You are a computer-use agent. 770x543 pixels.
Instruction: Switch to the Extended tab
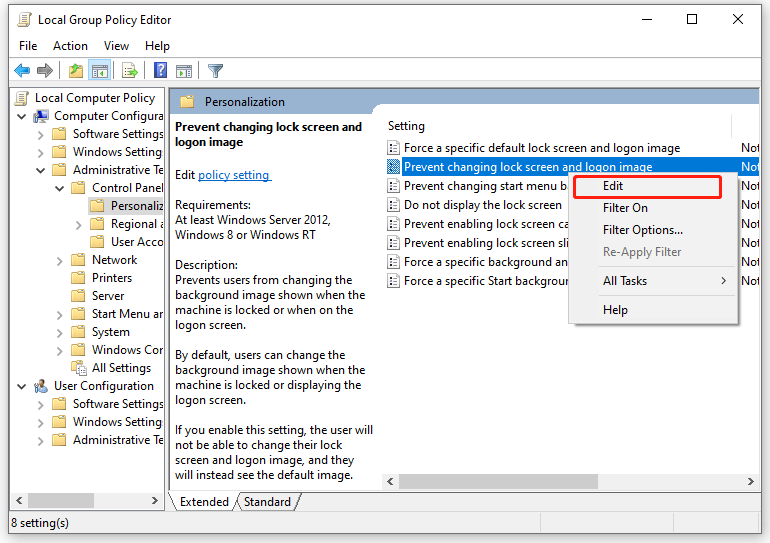pos(204,502)
